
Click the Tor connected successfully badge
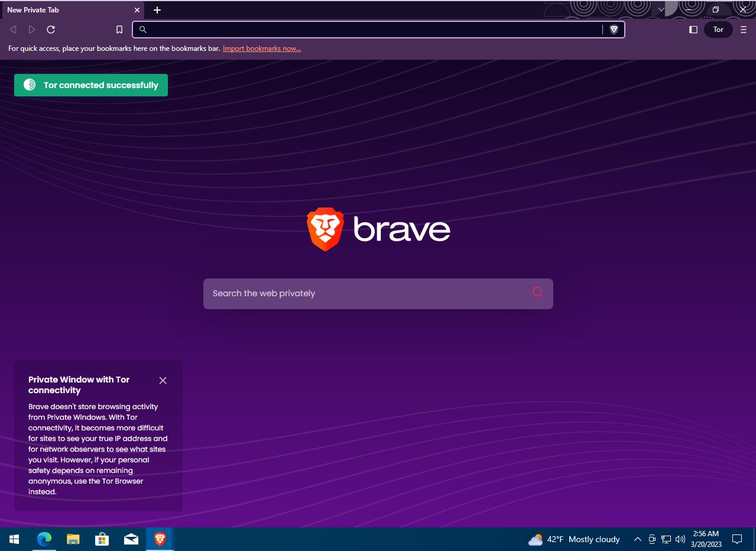click(x=91, y=85)
